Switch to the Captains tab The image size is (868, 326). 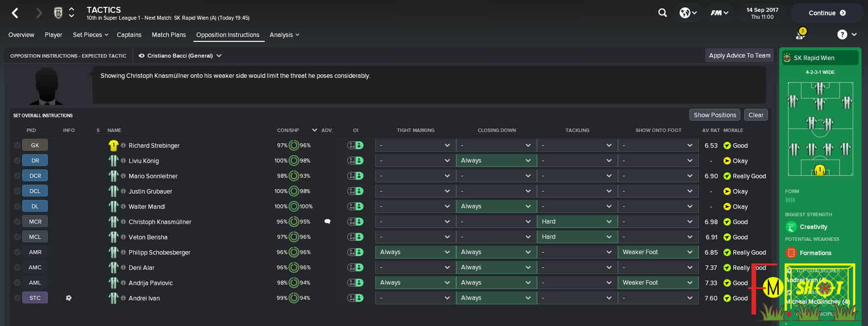click(129, 35)
